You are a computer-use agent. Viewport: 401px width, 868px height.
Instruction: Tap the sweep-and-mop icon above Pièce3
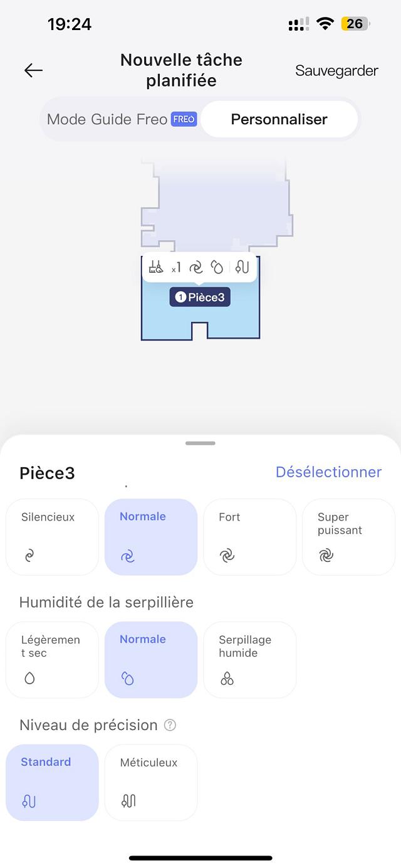click(x=156, y=268)
